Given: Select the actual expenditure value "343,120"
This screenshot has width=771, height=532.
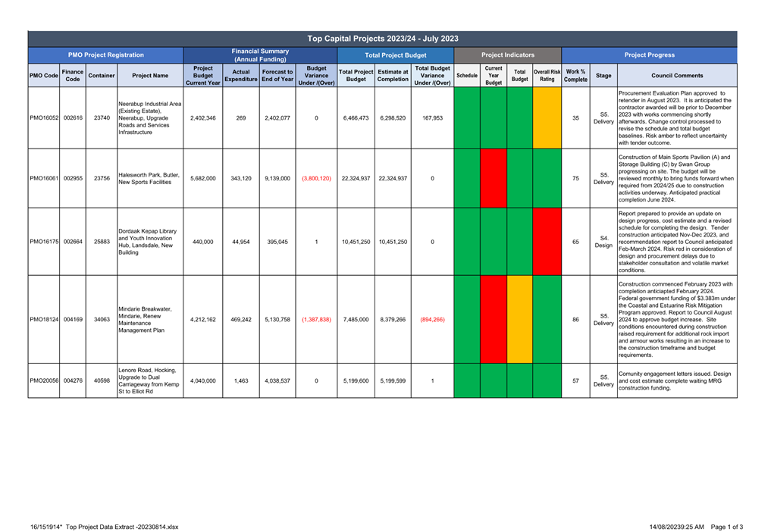Looking at the screenshot, I should click(x=241, y=179).
